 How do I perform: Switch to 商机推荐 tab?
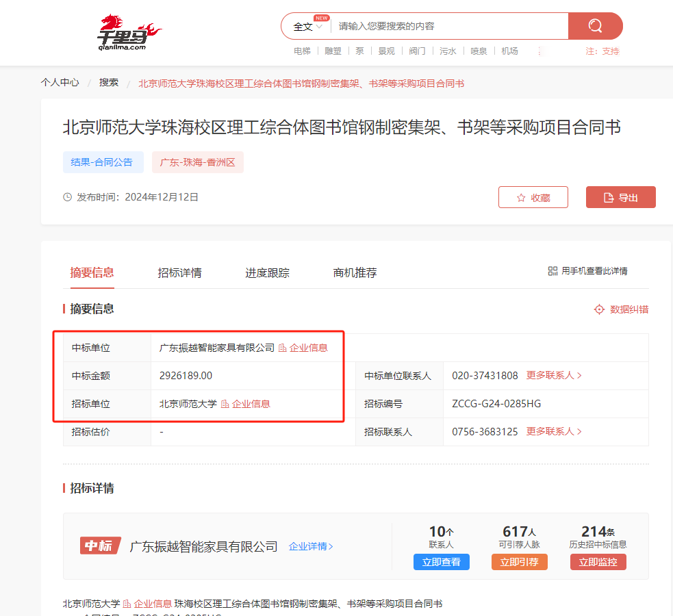[x=355, y=272]
